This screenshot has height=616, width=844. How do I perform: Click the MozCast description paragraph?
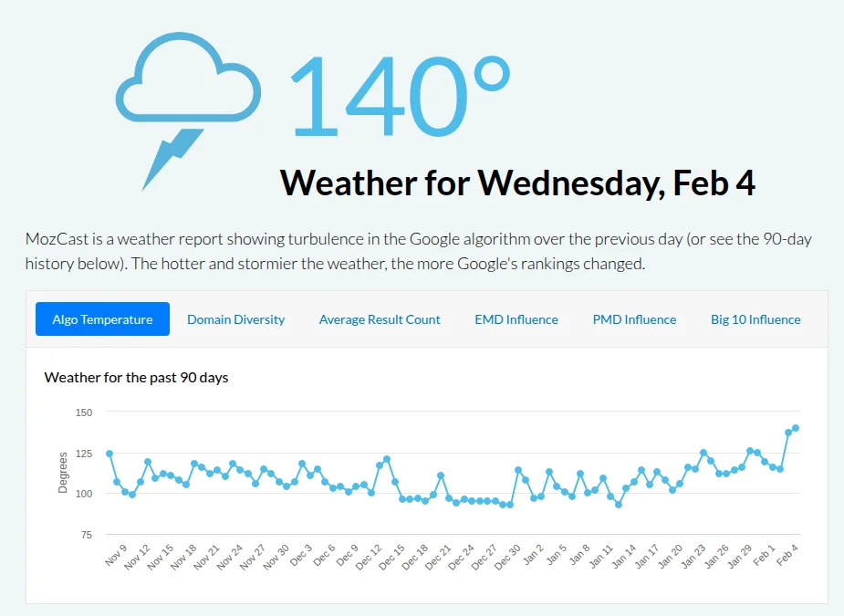tap(419, 252)
